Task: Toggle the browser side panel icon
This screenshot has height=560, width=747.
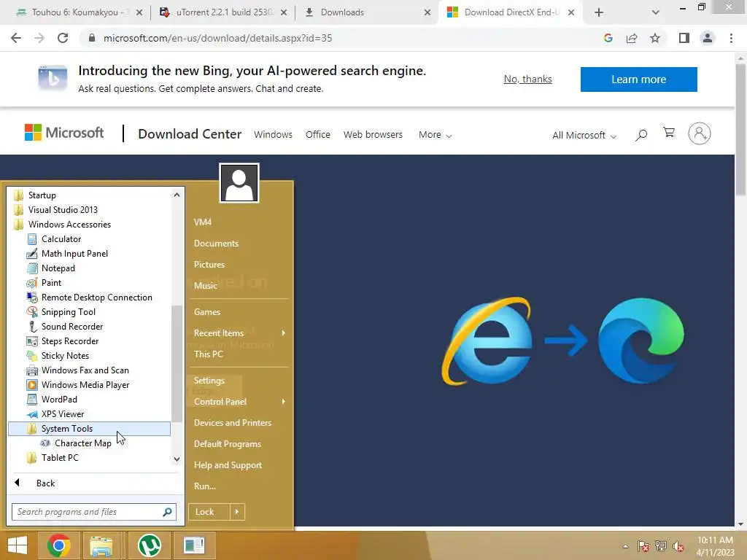Action: click(684, 38)
